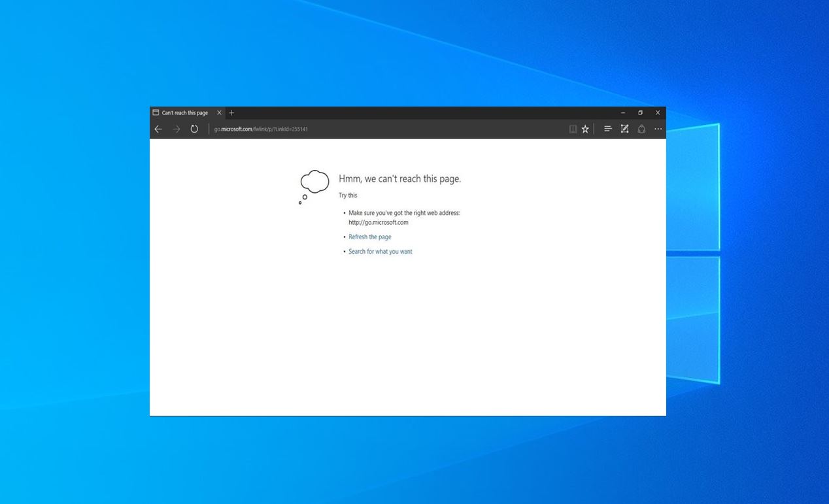Reload the page with refresh icon
The height and width of the screenshot is (504, 829).
[194, 129]
